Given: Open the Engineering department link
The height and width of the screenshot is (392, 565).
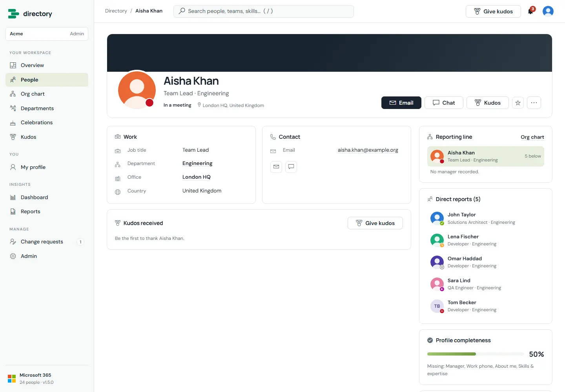Looking at the screenshot, I should click(197, 163).
